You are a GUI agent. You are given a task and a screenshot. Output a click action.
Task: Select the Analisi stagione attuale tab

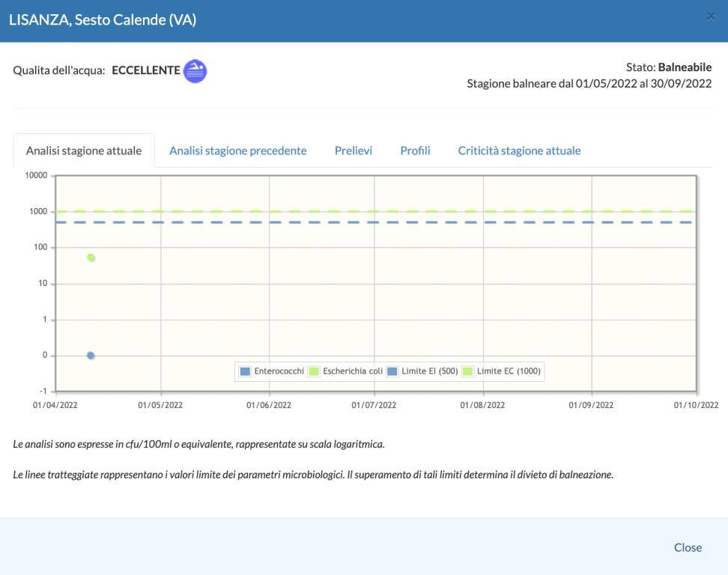(x=84, y=150)
